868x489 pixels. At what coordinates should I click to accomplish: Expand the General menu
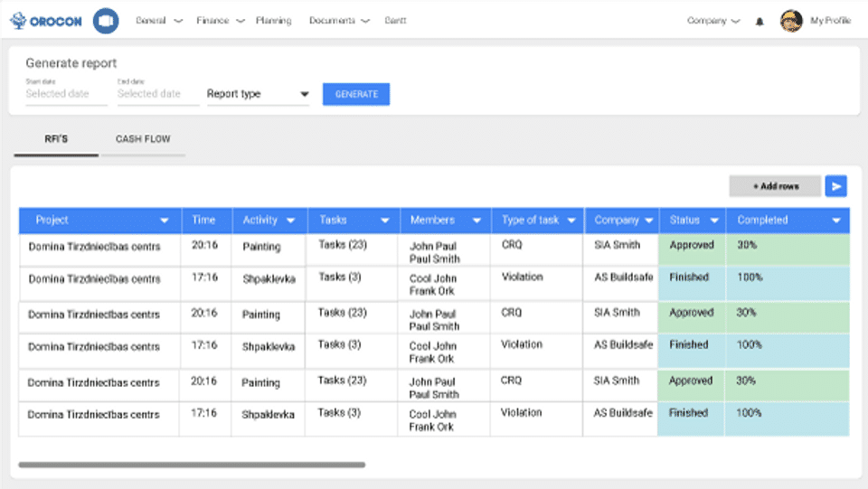pos(158,21)
